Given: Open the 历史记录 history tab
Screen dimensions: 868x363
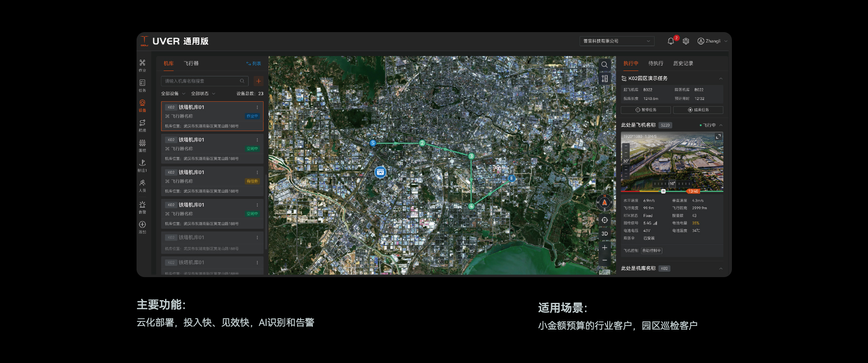Looking at the screenshot, I should coord(683,64).
